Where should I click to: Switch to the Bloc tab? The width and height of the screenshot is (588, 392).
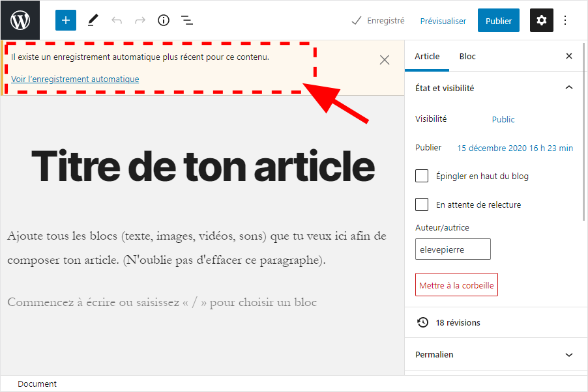[467, 57]
